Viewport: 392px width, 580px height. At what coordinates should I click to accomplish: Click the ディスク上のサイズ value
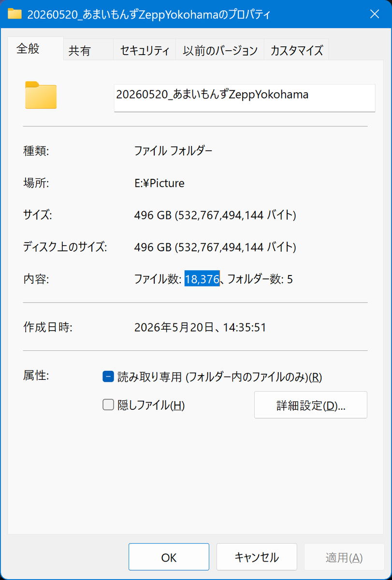[x=215, y=247]
